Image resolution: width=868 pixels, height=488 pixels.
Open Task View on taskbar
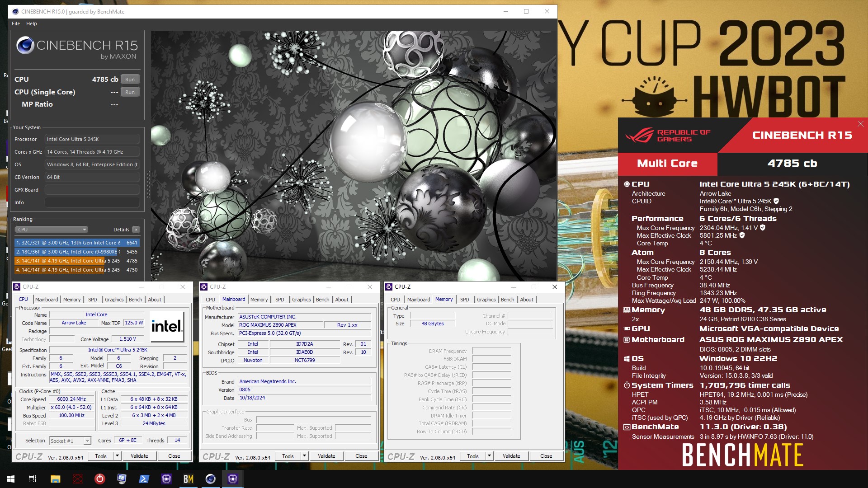tap(33, 479)
